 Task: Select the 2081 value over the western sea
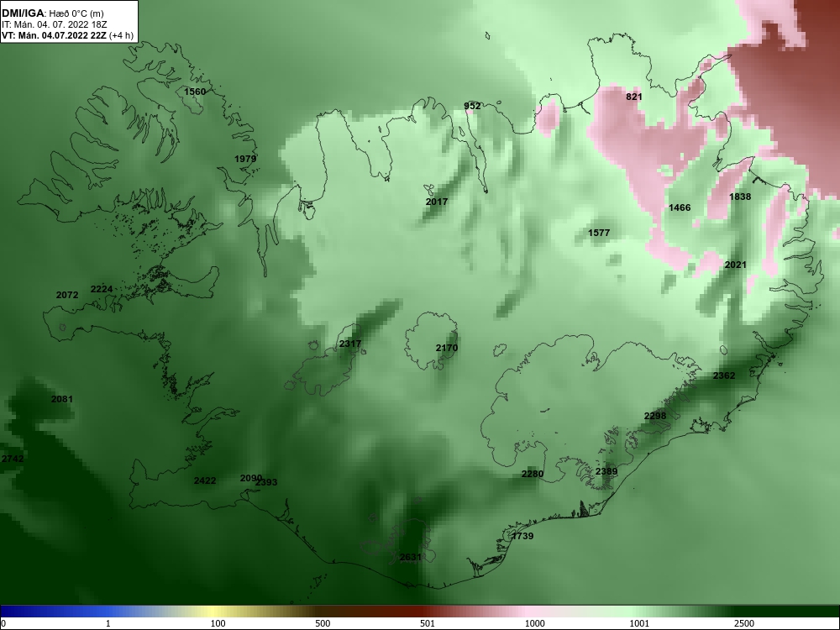(x=62, y=399)
